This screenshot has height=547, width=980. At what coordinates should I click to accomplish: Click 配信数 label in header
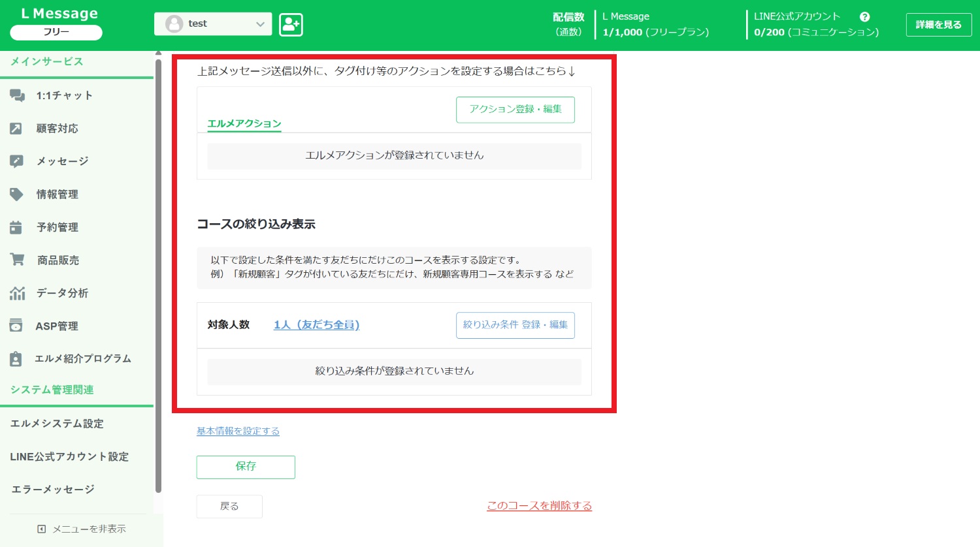[x=569, y=18]
